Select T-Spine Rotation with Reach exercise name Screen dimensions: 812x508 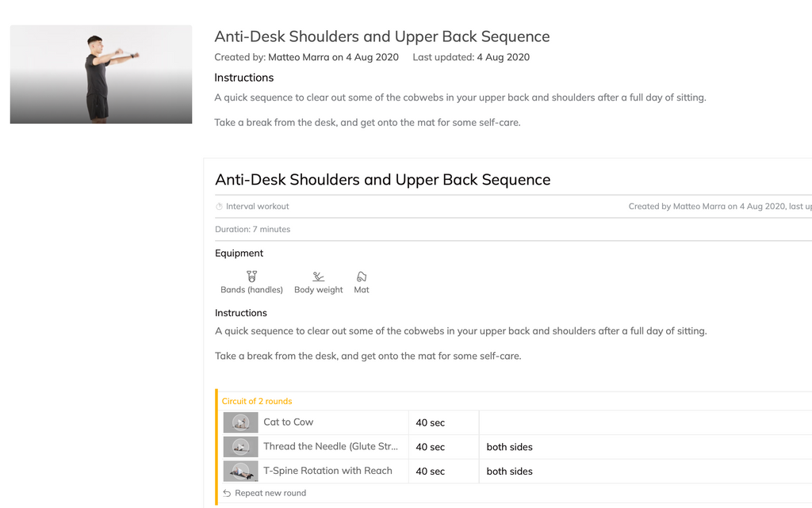pyautogui.click(x=327, y=471)
